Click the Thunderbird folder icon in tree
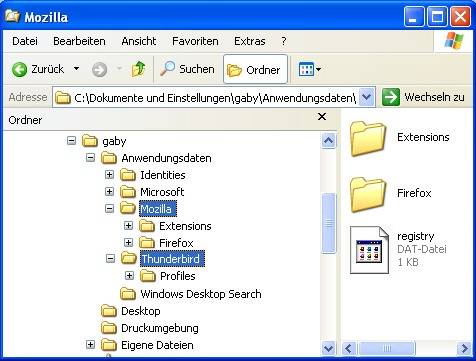Image resolution: width=476 pixels, height=361 pixels. click(129, 258)
